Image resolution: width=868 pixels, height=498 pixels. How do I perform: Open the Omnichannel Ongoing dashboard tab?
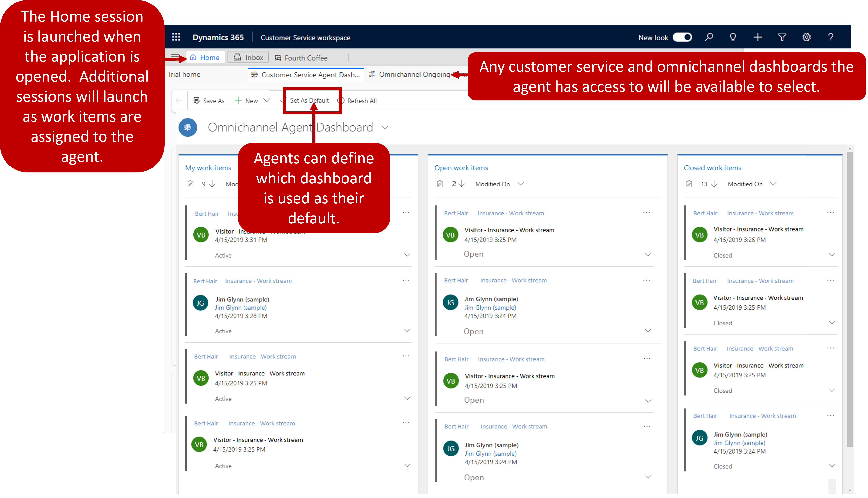(410, 74)
